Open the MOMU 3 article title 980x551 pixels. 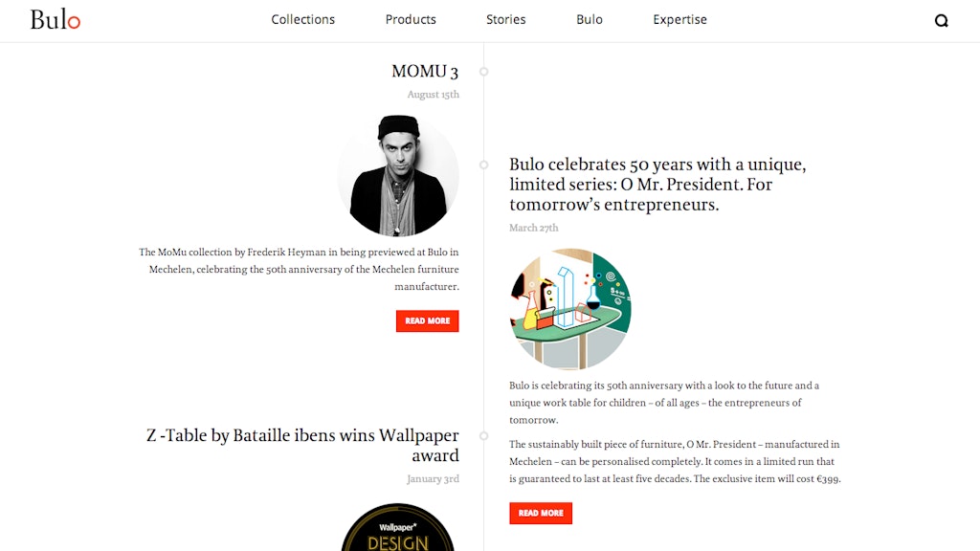[x=425, y=72]
